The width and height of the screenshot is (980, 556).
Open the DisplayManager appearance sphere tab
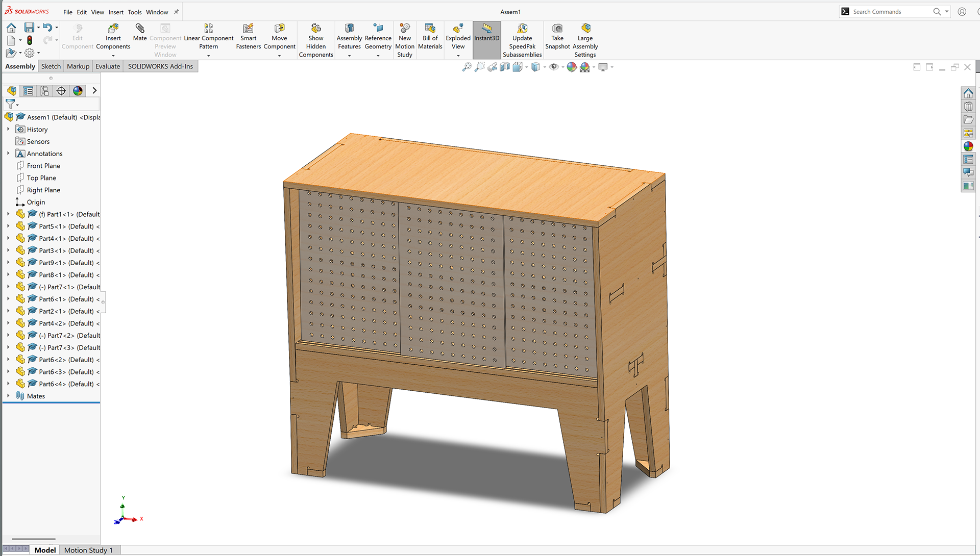(78, 91)
